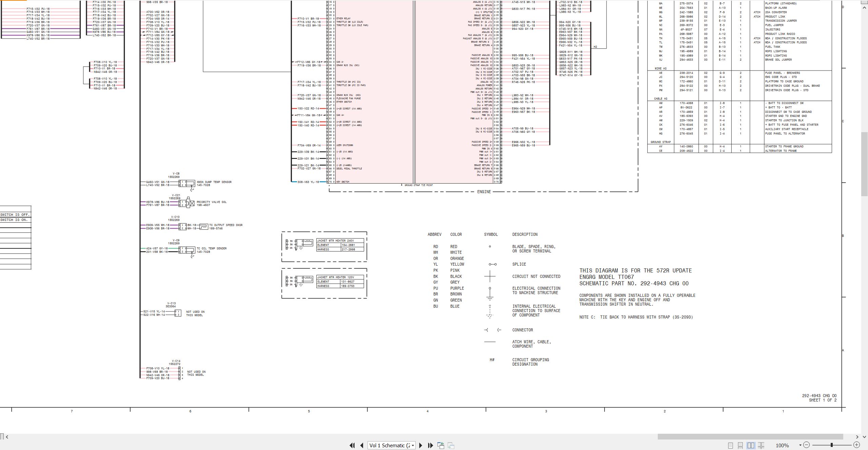Click the BRAKE SOL JUMPER entry
The image size is (868, 450).
778,60
